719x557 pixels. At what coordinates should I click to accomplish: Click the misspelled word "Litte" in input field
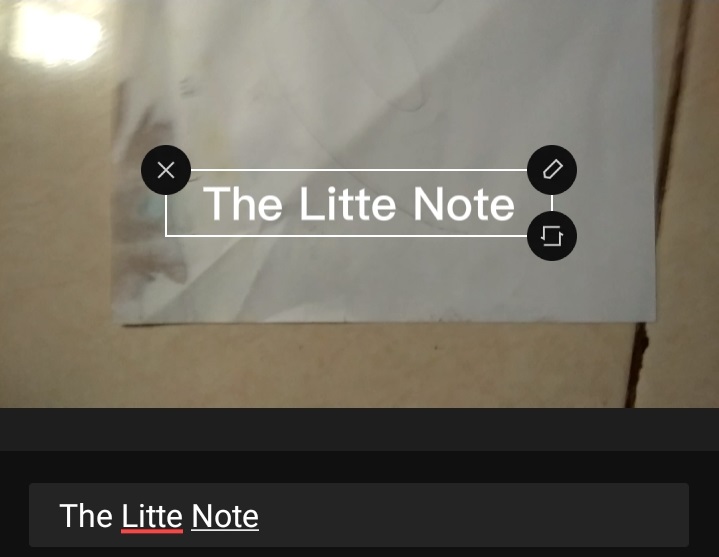[152, 516]
